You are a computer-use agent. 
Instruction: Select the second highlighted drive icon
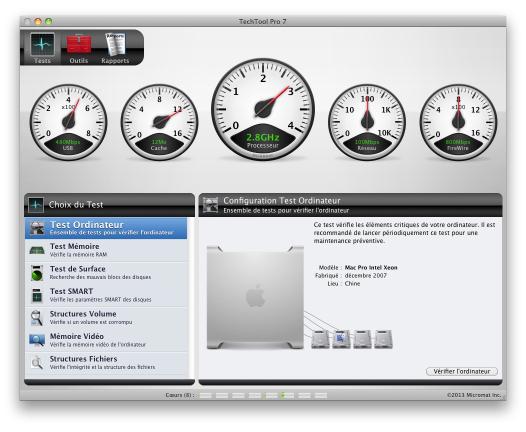point(341,339)
